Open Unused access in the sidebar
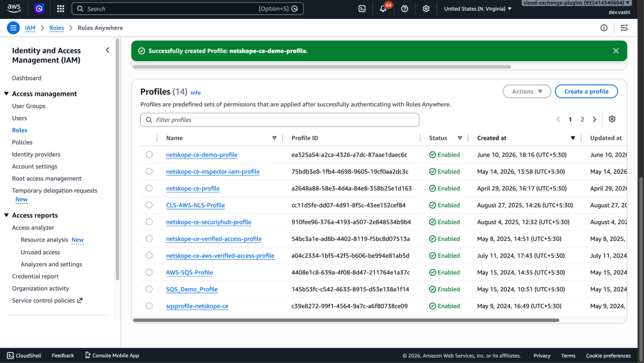The height and width of the screenshot is (363, 644). tap(40, 252)
